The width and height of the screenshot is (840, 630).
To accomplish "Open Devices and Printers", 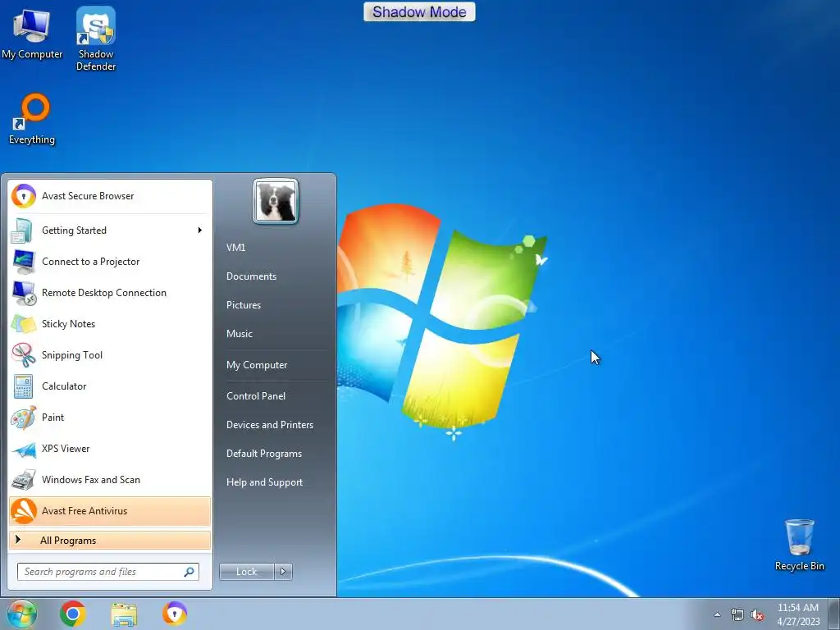I will click(x=269, y=425).
